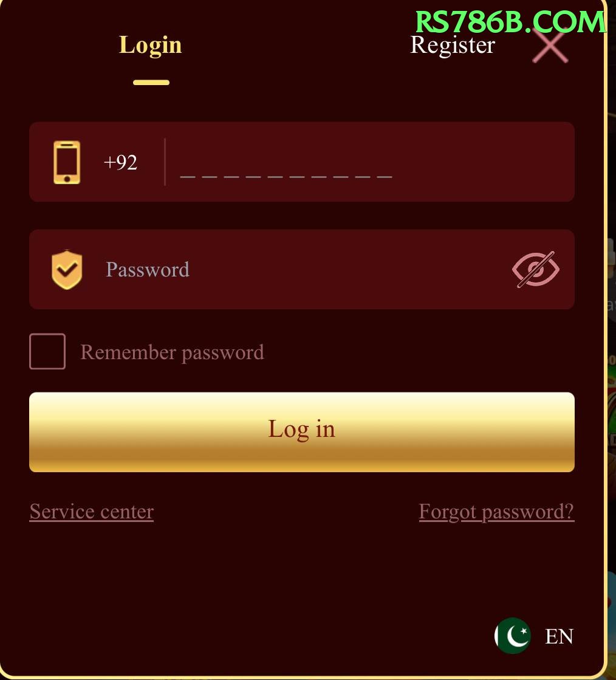616x680 pixels.
Task: Toggle password visibility with the eye icon
Action: pos(535,269)
